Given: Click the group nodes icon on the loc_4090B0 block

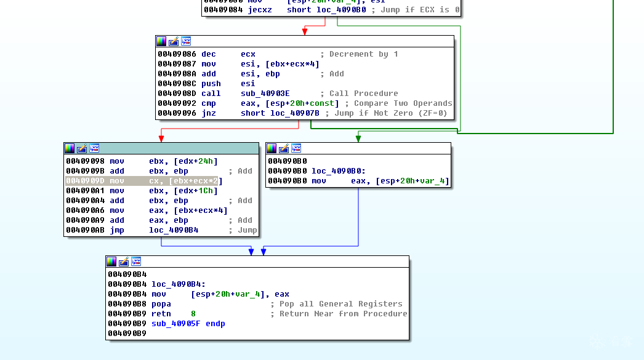Looking at the screenshot, I should pos(297,148).
